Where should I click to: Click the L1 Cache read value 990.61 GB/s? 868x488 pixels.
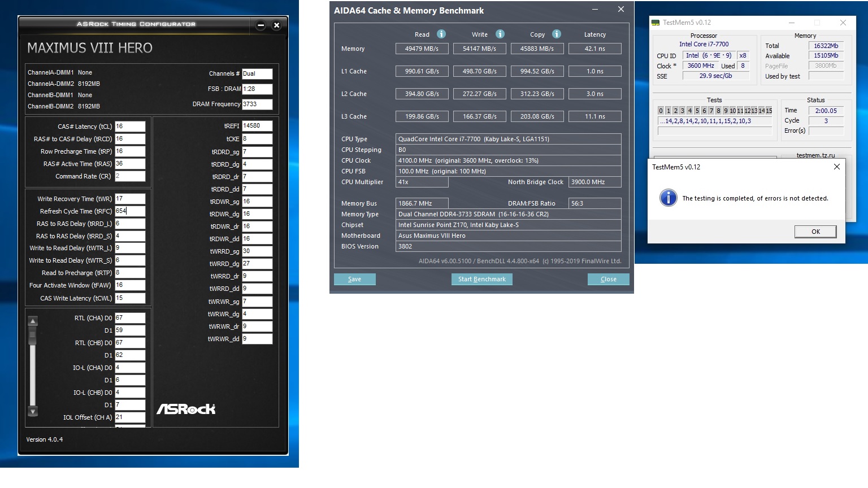tap(422, 71)
